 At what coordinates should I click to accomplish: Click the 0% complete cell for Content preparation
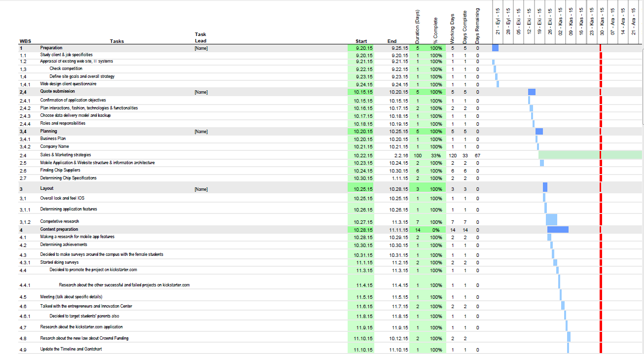436,230
